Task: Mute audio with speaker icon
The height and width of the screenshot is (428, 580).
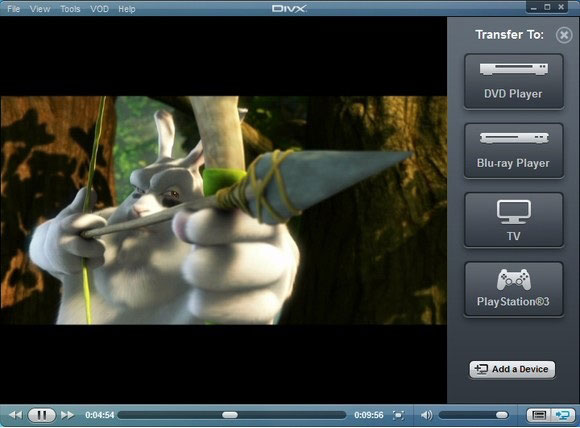Action: click(x=426, y=415)
